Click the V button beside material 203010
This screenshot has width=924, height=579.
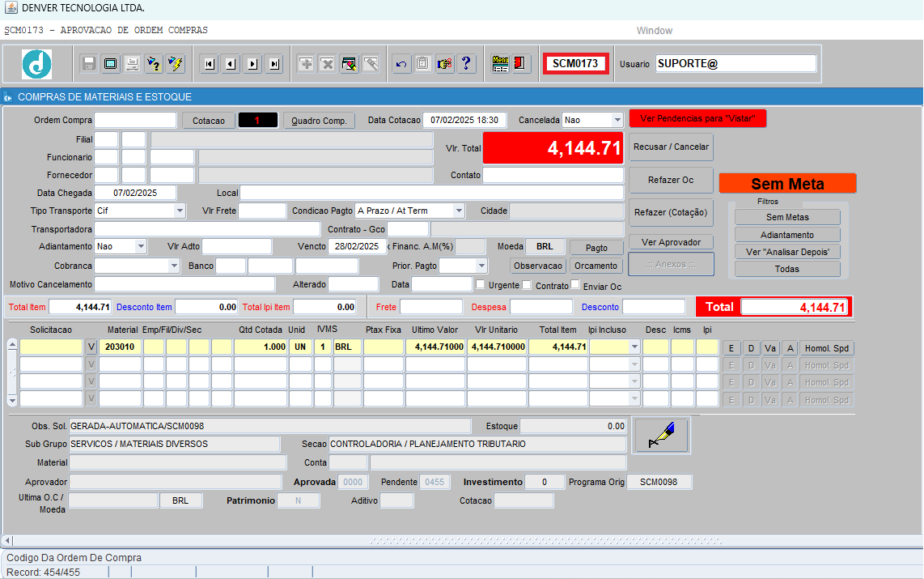click(x=91, y=347)
